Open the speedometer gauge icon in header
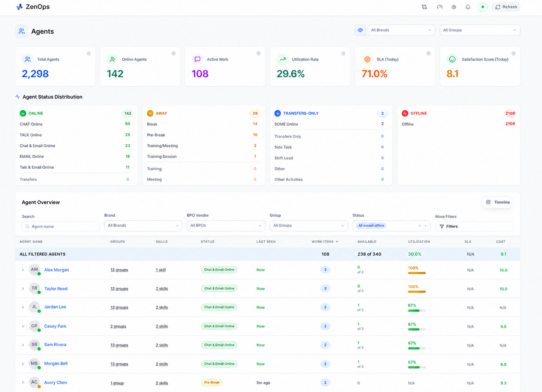 (439, 7)
